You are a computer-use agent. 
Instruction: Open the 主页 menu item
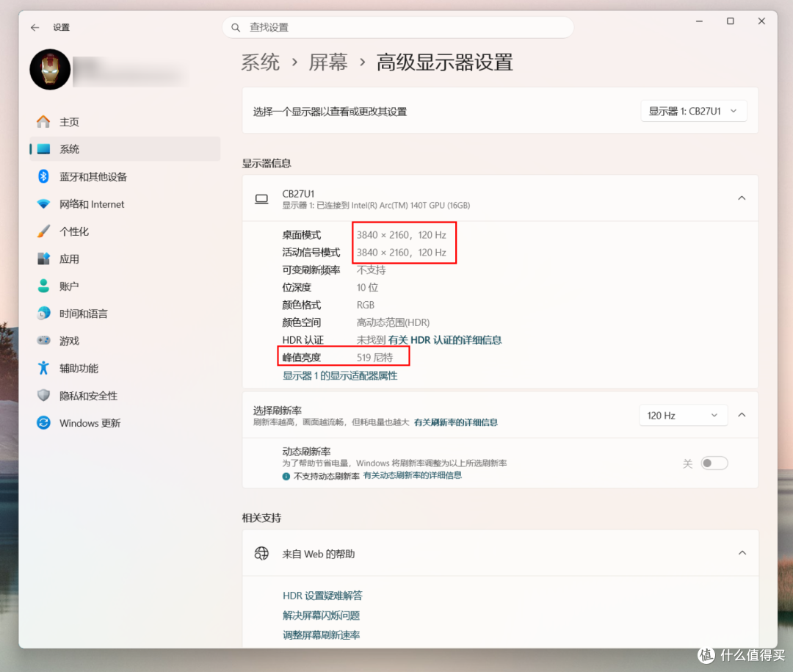[x=124, y=122]
